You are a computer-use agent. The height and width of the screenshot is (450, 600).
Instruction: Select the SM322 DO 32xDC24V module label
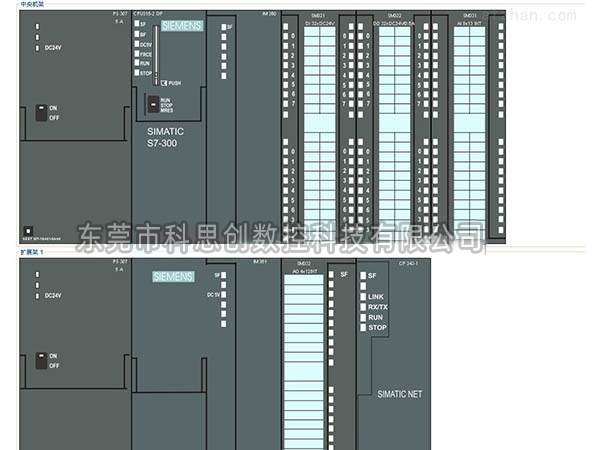(x=394, y=20)
